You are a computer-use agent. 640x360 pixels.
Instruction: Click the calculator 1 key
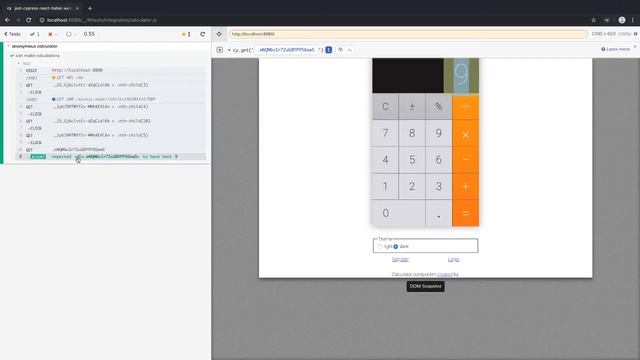coord(385,187)
